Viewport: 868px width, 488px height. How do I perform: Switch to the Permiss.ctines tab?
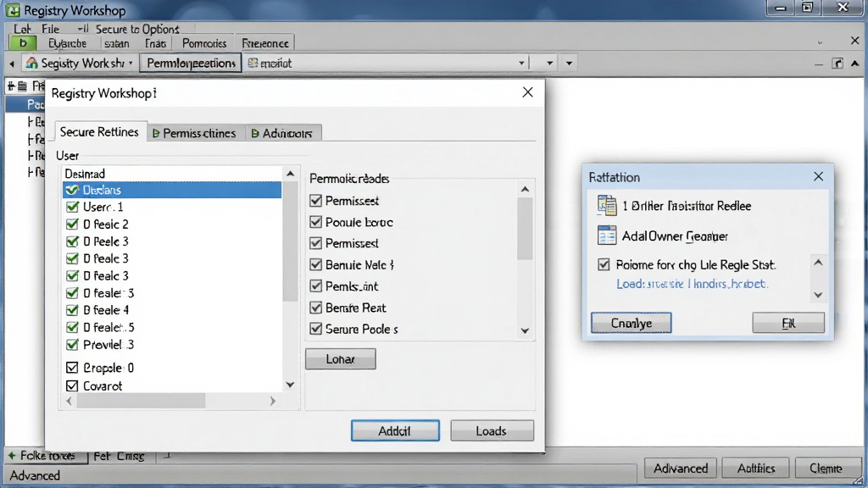pos(195,133)
